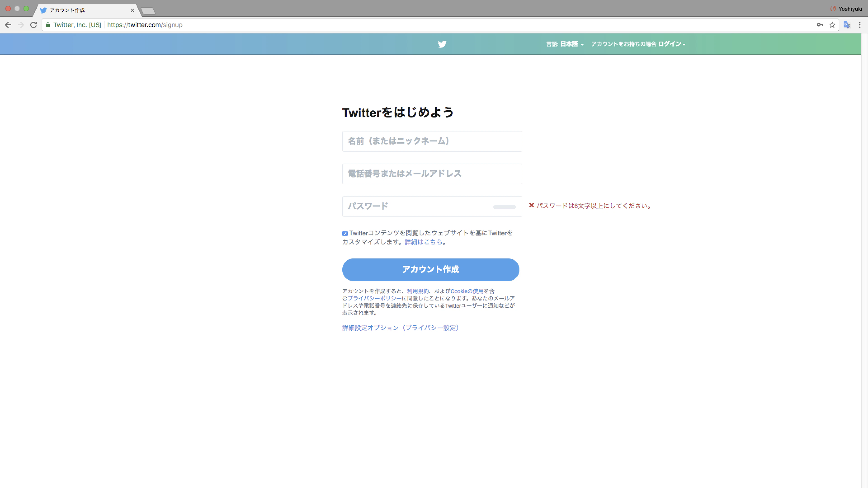Open the Cookieの使用 link

click(467, 291)
